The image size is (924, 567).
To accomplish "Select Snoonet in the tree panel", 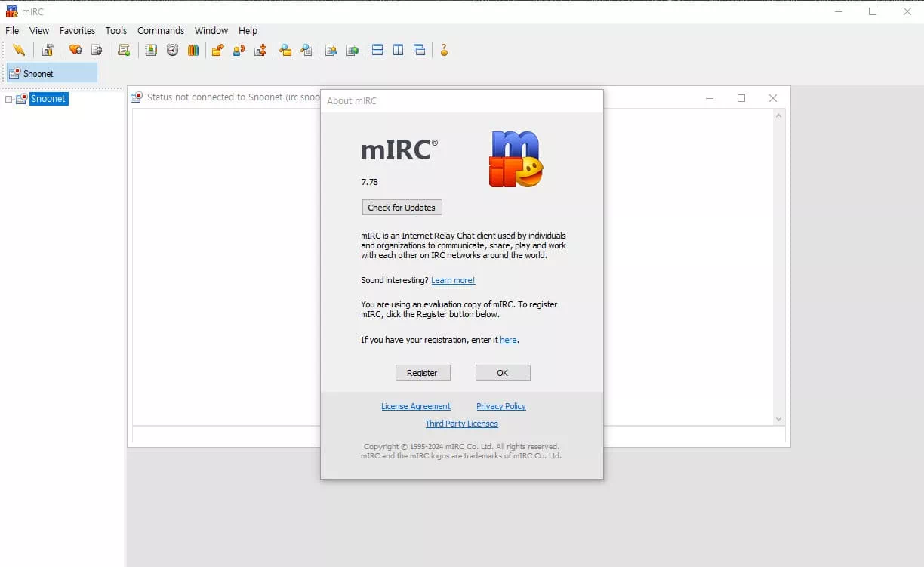I will tap(48, 99).
